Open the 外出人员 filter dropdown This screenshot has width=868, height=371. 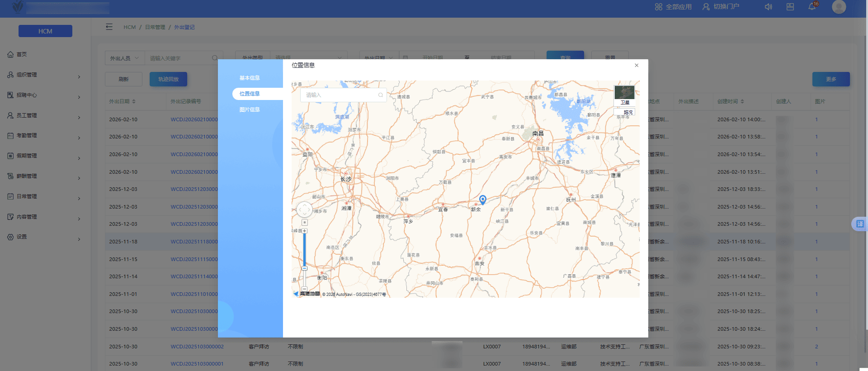(124, 58)
